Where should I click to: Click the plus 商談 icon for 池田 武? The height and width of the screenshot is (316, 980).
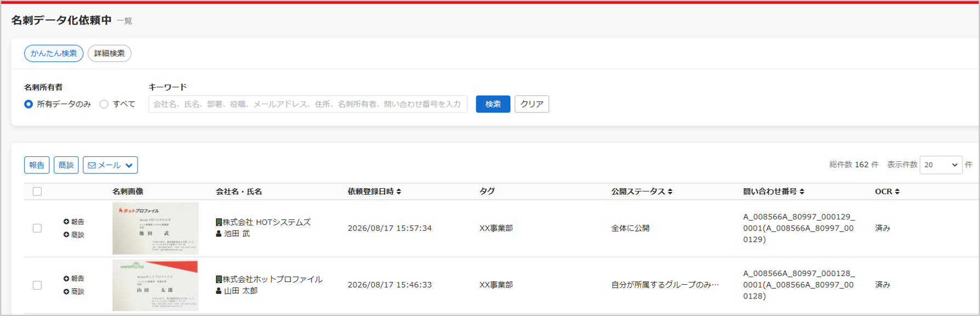[66, 235]
